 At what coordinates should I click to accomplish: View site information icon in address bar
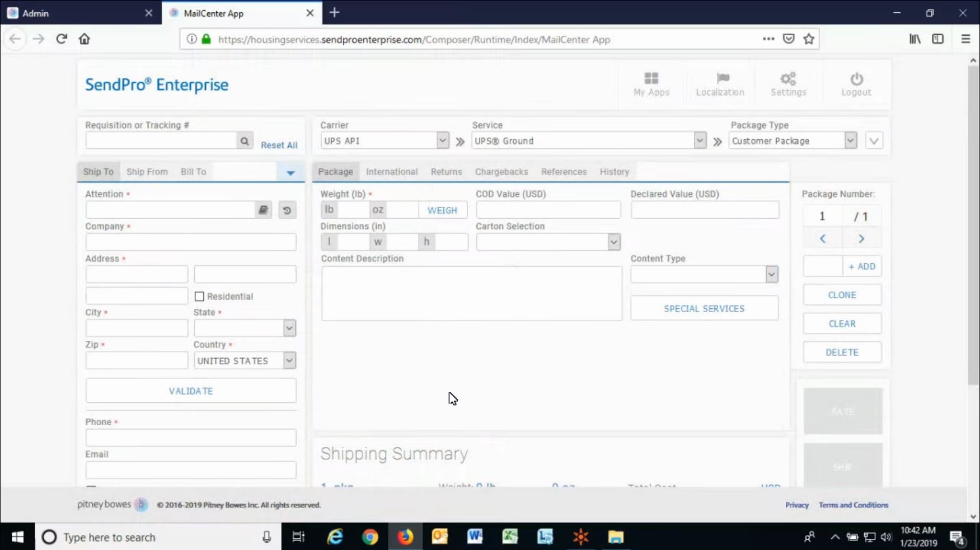click(x=191, y=39)
